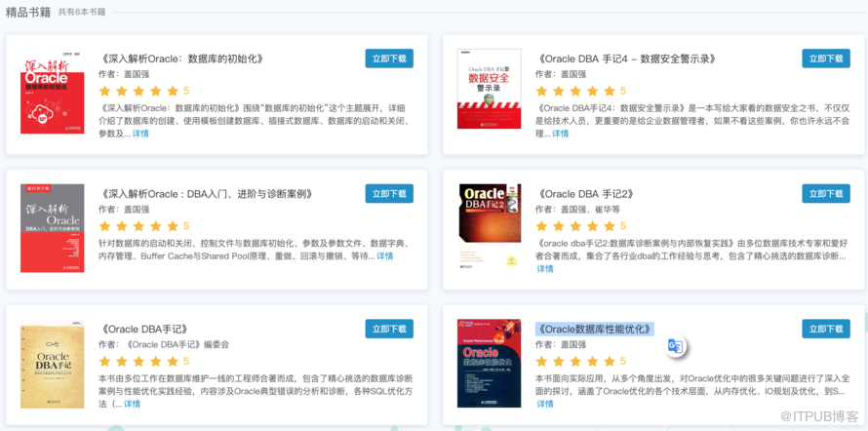The height and width of the screenshot is (431, 868).
Task: Click the Oracle DBA手记2 cover thumbnail
Action: (490, 227)
